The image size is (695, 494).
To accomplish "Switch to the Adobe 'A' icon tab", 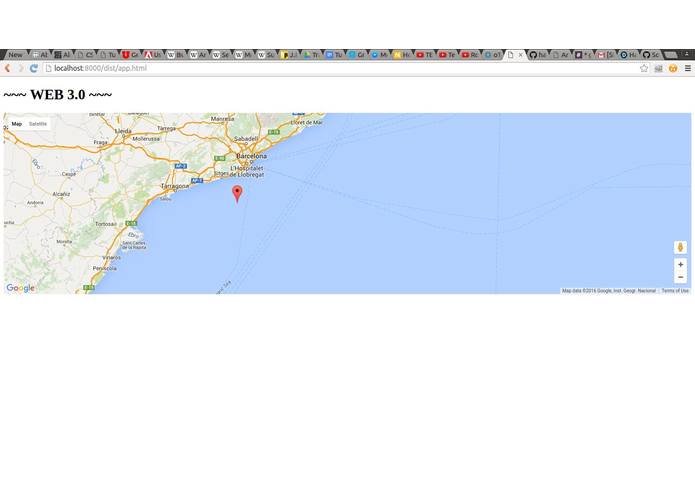I will click(x=153, y=55).
